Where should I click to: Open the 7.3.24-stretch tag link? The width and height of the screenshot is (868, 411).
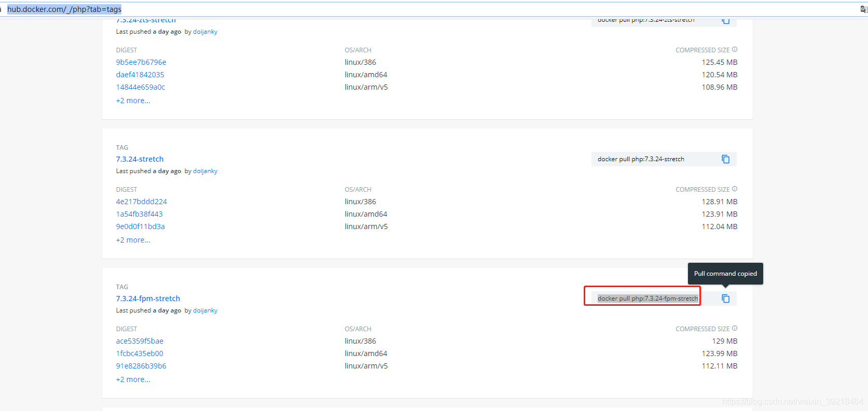coord(140,159)
